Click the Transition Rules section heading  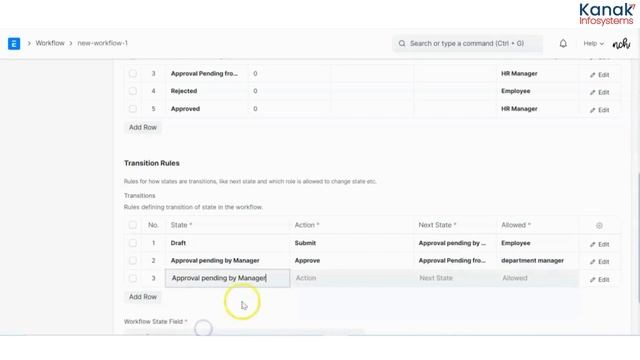pyautogui.click(x=152, y=163)
